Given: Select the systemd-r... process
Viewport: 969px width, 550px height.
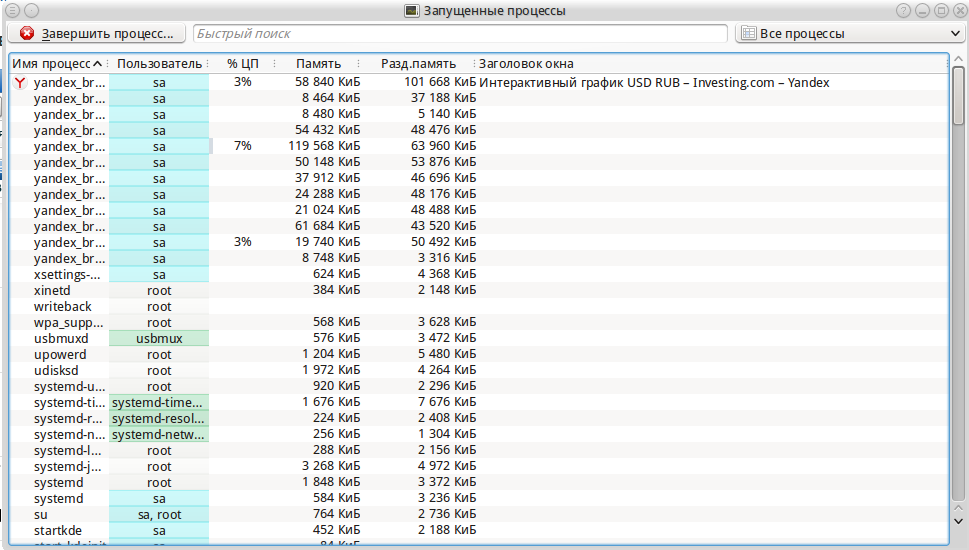Looking at the screenshot, I should coord(479,419).
